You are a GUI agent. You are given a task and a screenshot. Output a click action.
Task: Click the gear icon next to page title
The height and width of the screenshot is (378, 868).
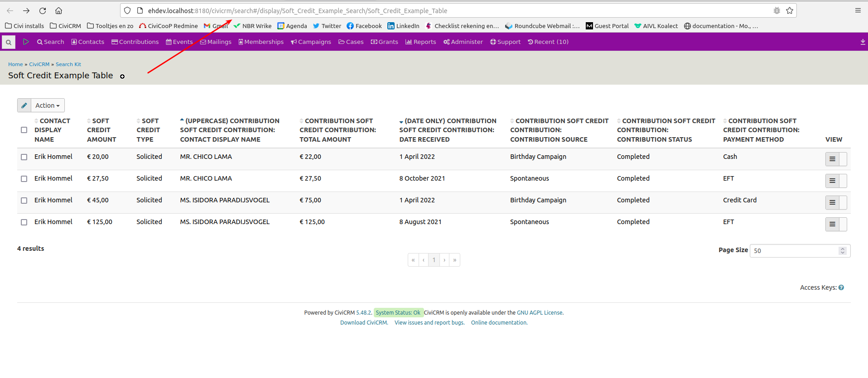(122, 77)
